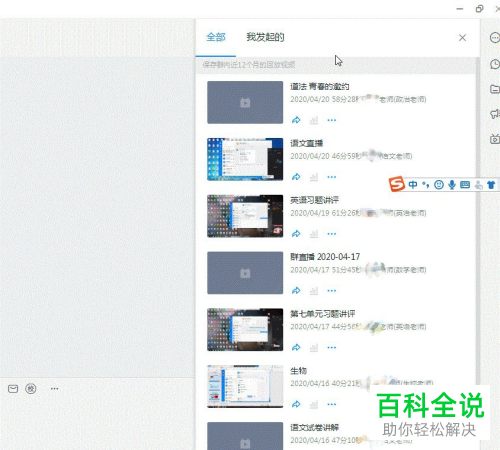Image resolution: width=500 pixels, height=450 pixels.
Task: View statistics for 群直播 2020-04-17
Action: tap(314, 291)
